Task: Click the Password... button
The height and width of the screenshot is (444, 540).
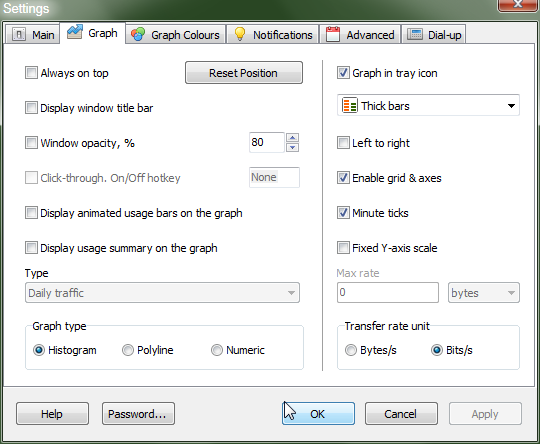Action: click(138, 414)
